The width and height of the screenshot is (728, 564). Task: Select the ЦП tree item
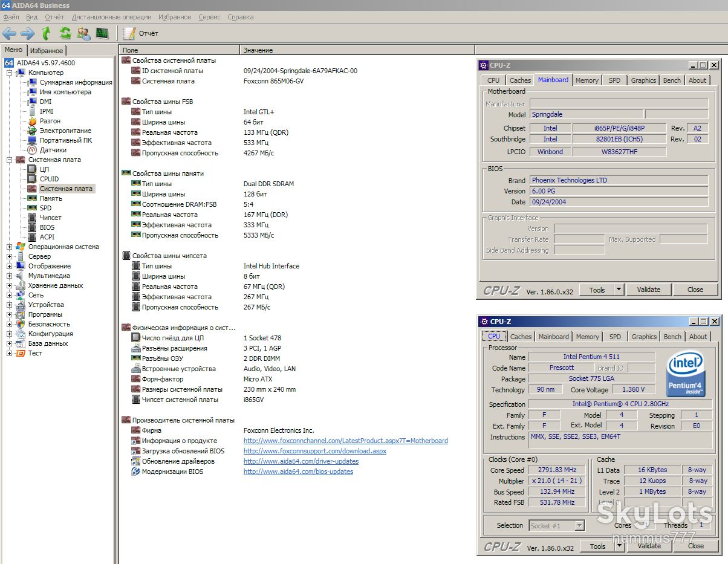[x=44, y=169]
